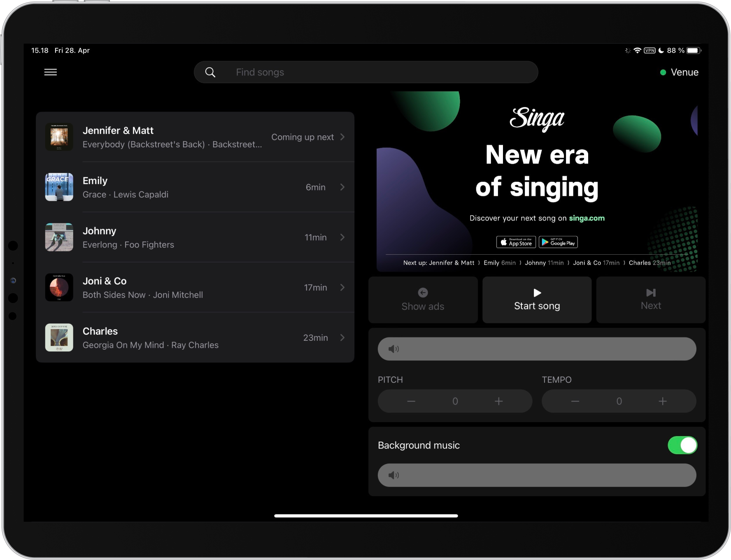The image size is (731, 560).
Task: Decrease tempo with the minus button
Action: pyautogui.click(x=575, y=401)
